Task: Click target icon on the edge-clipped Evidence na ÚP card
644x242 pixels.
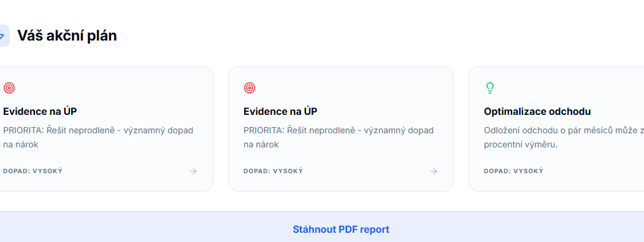Action: tap(9, 88)
